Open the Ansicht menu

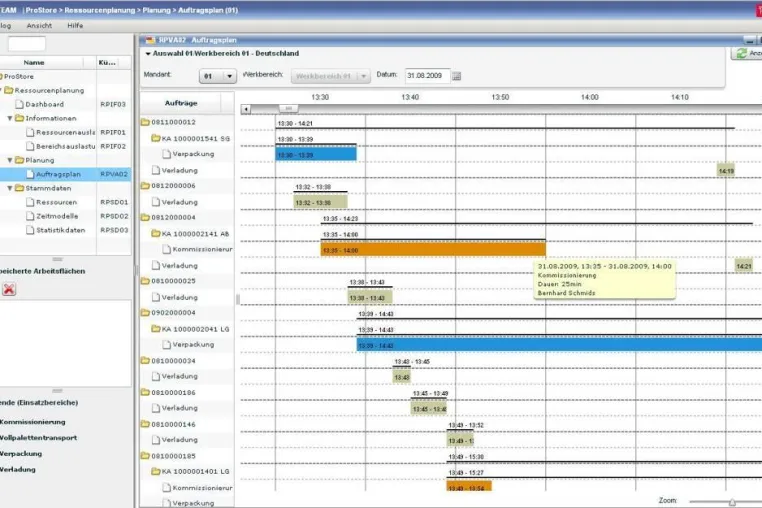click(39, 26)
